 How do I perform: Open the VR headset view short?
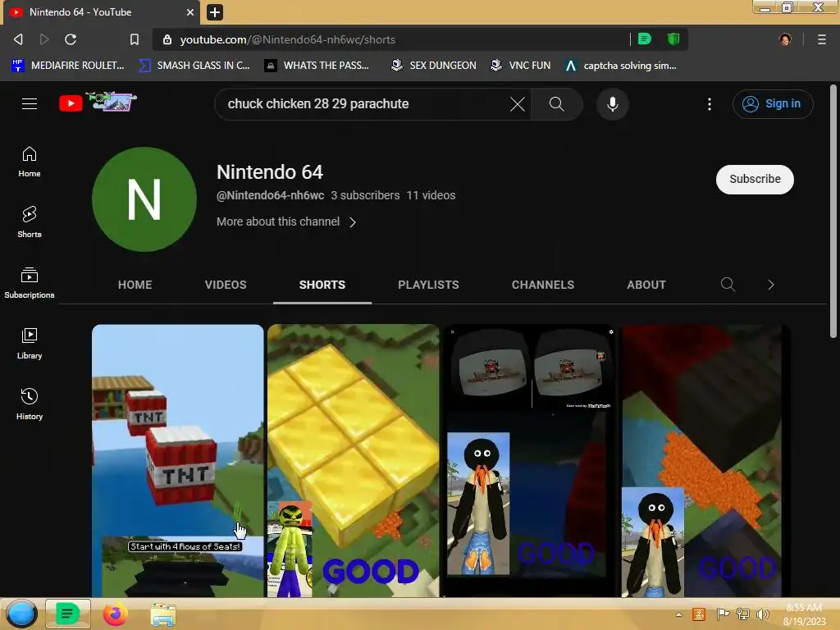[x=529, y=461]
